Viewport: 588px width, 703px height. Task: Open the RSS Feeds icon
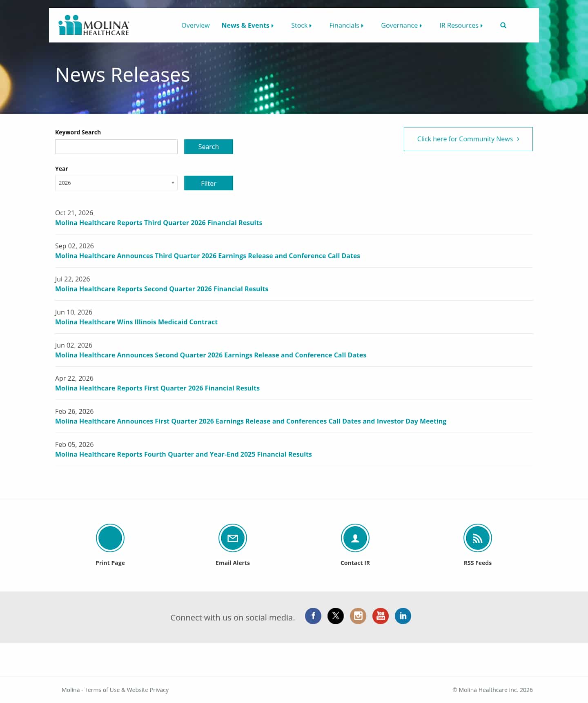point(478,538)
